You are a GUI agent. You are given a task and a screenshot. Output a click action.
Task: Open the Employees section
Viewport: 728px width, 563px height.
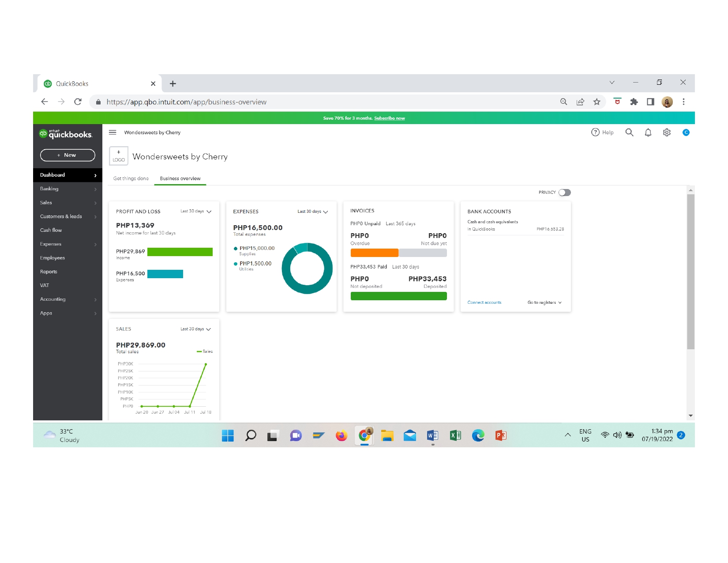point(68,258)
